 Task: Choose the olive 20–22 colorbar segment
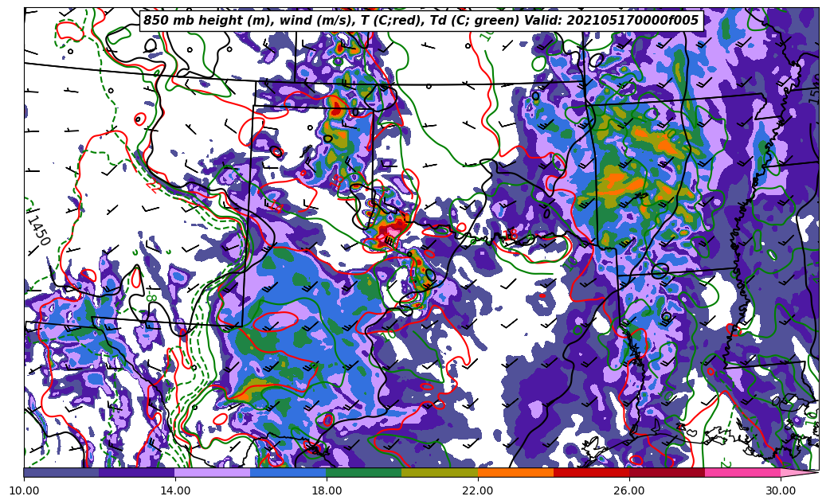pos(440,472)
